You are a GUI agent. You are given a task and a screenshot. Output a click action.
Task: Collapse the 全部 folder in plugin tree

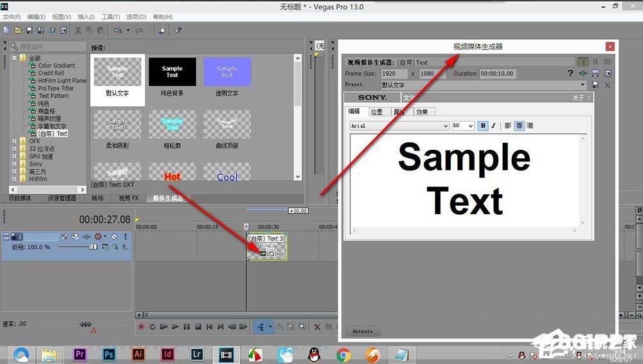coord(14,58)
